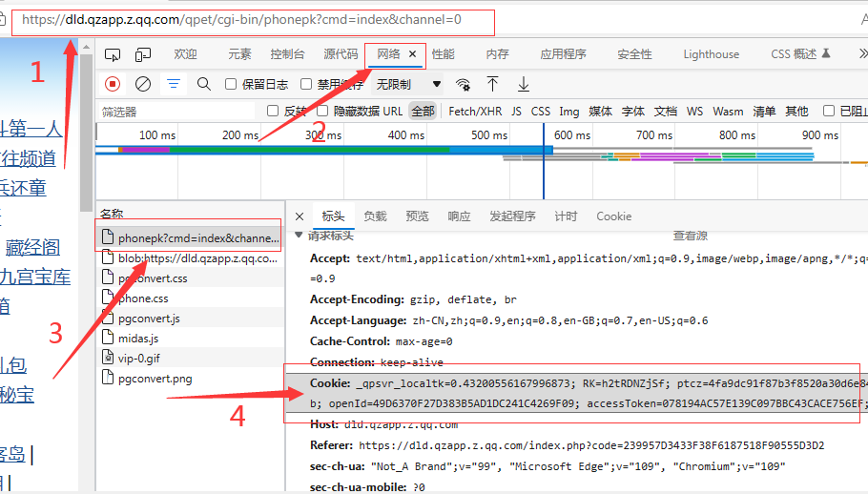The image size is (868, 494).
Task: Select the pgconvert.png request row
Action: 189,379
